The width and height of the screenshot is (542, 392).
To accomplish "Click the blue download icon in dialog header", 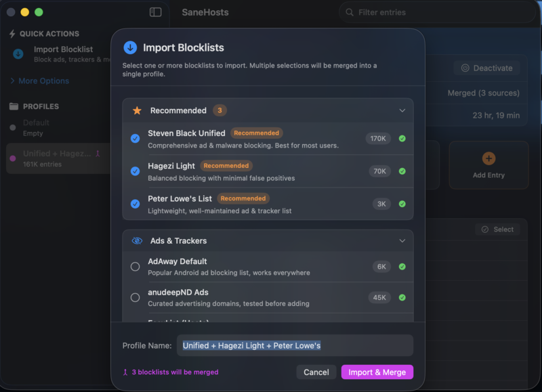I will [x=129, y=47].
